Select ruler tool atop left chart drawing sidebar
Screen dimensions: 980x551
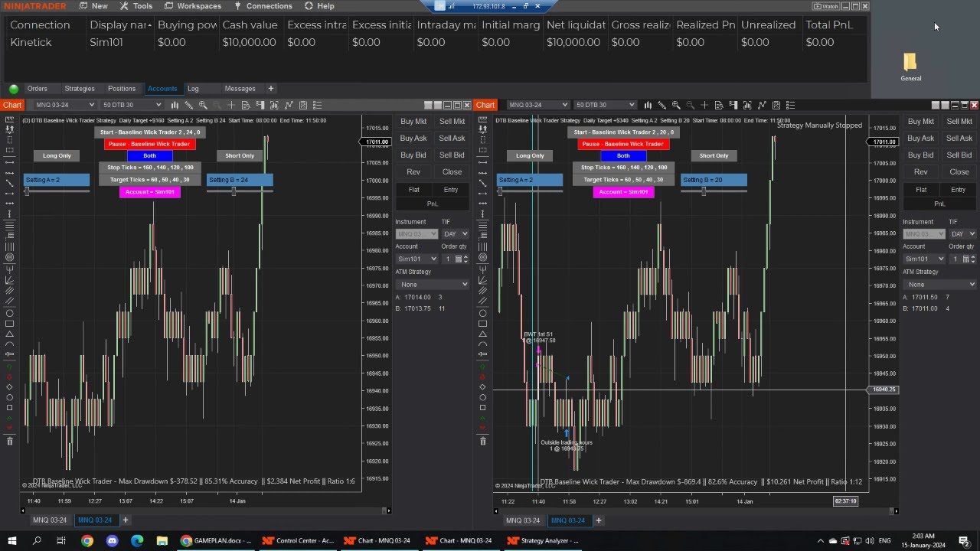pos(9,119)
